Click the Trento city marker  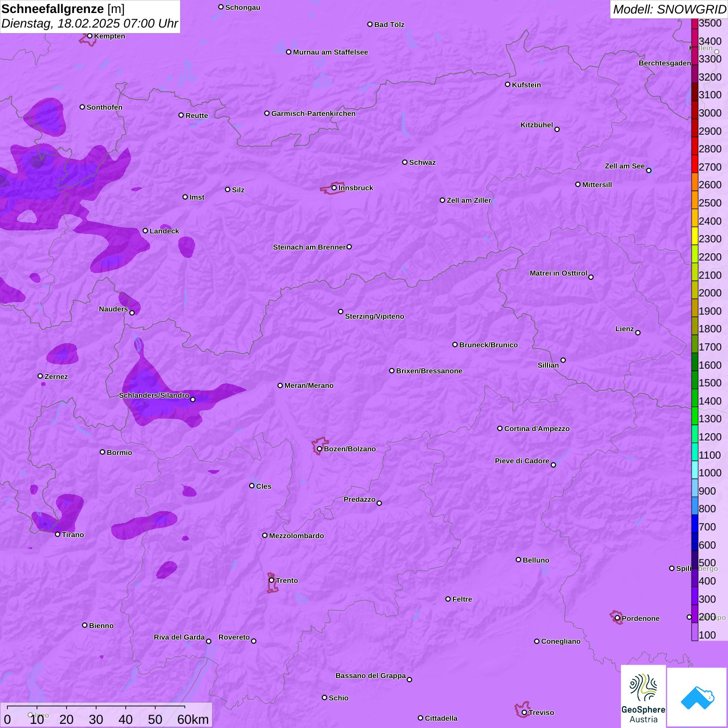[x=271, y=580]
